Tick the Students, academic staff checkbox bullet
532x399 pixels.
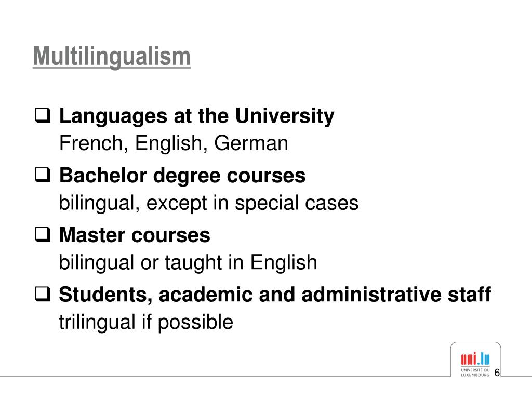pos(43,294)
